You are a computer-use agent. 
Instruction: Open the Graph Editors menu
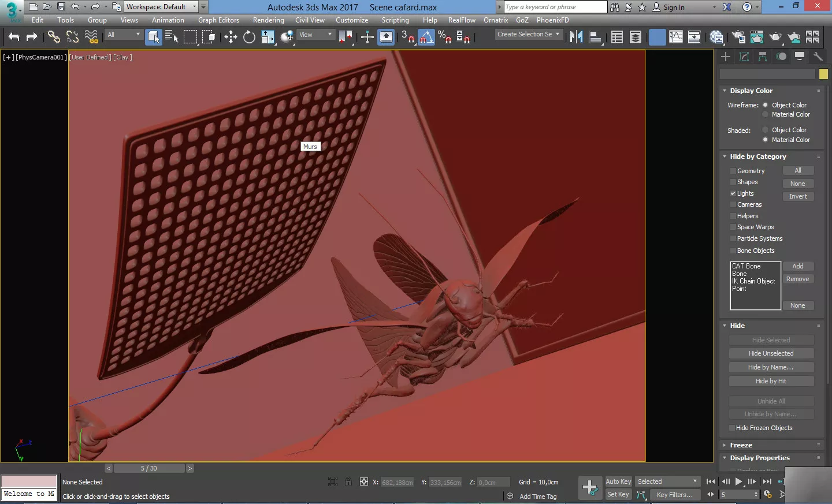tap(218, 20)
